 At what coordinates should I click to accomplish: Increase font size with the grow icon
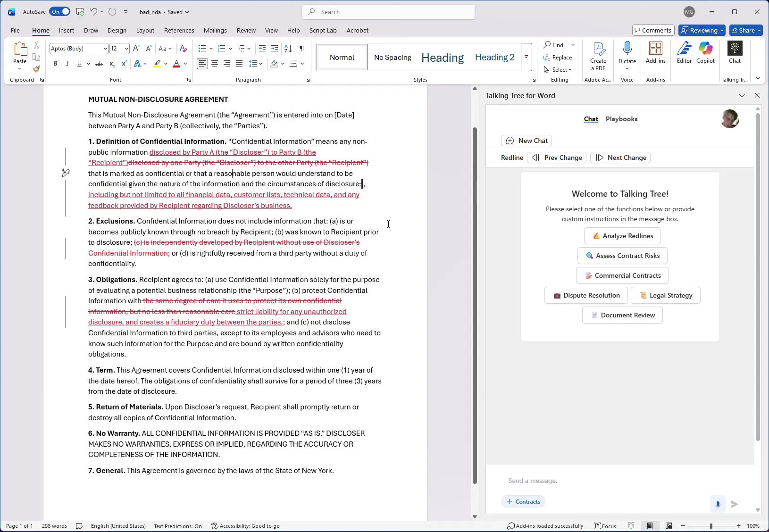pyautogui.click(x=136, y=49)
